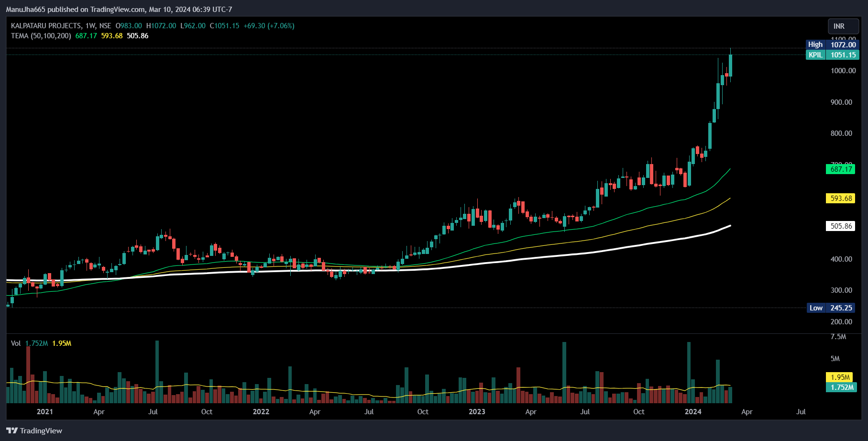Viewport: 868px width, 441px height.
Task: Click the 5M volume axis label
Action: (x=835, y=358)
